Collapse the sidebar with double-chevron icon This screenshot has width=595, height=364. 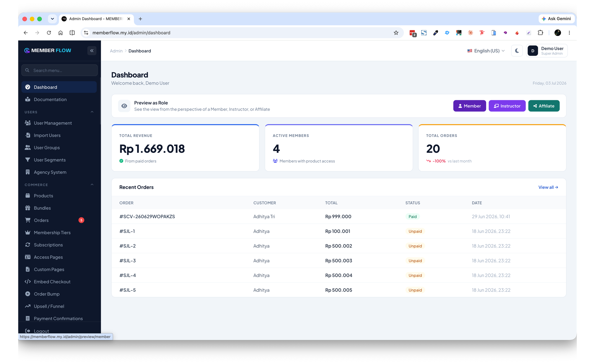[x=92, y=51]
